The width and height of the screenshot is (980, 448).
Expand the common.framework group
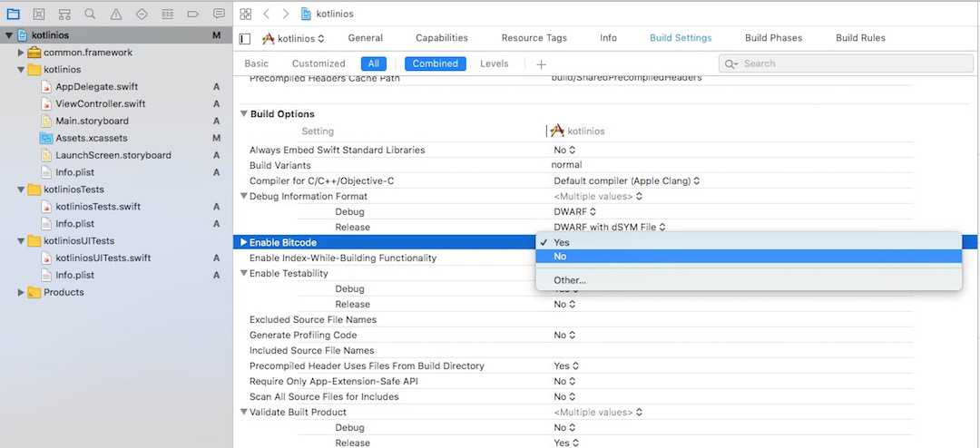[21, 53]
